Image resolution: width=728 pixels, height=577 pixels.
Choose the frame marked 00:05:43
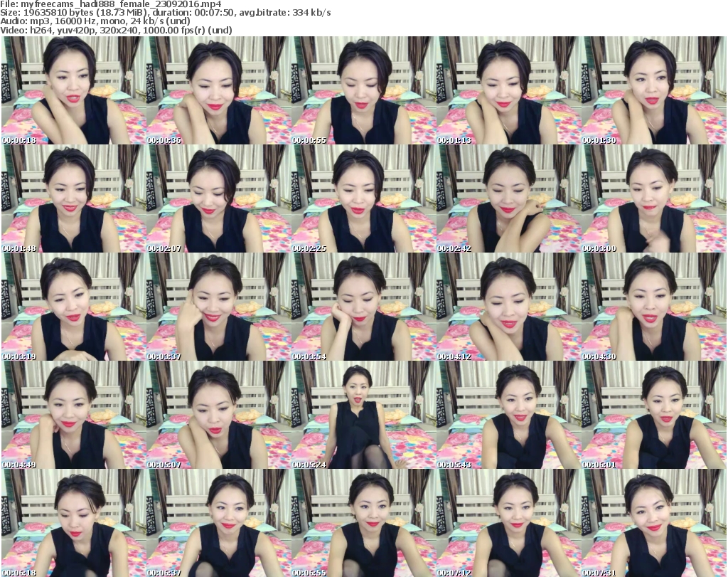point(509,415)
